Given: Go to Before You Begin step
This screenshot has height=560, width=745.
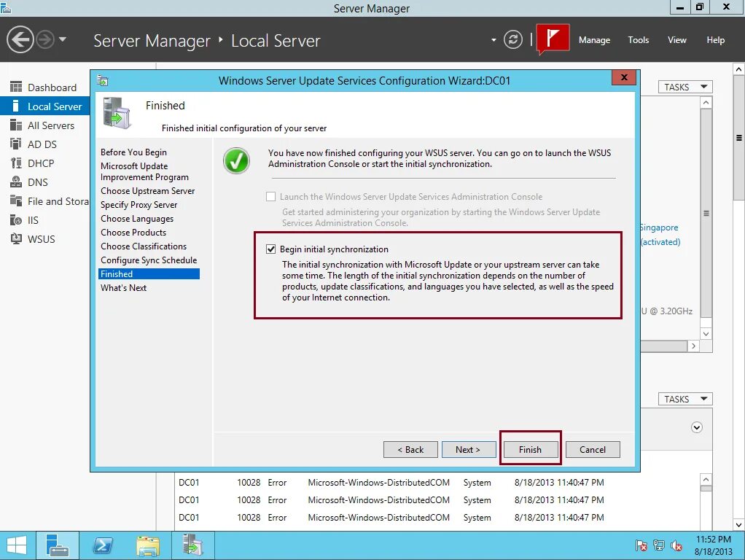Looking at the screenshot, I should click(133, 152).
